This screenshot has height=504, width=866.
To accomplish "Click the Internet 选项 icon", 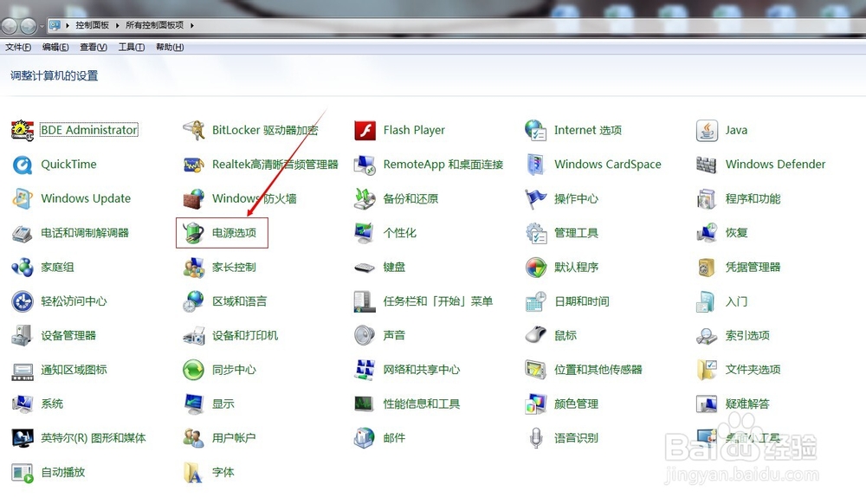I will tap(536, 130).
